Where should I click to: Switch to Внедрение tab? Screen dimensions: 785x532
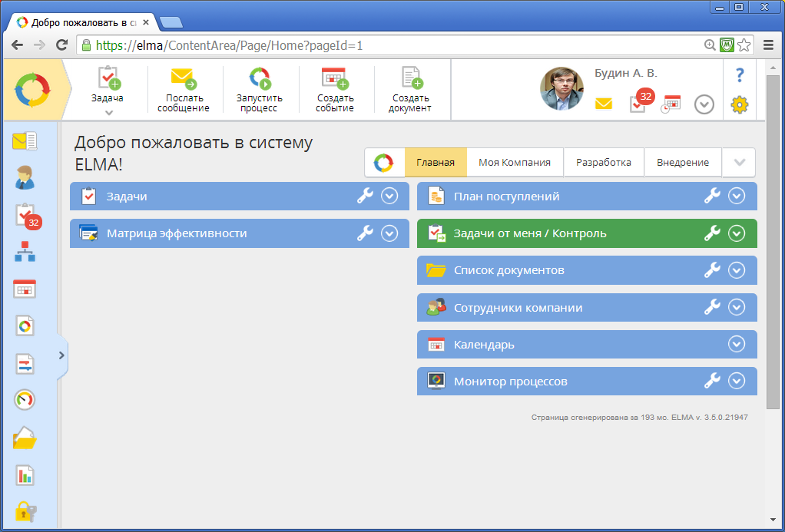click(x=683, y=162)
